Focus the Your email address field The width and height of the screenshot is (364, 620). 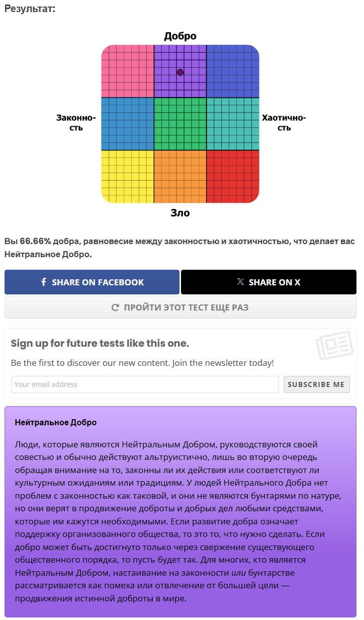[x=145, y=384]
